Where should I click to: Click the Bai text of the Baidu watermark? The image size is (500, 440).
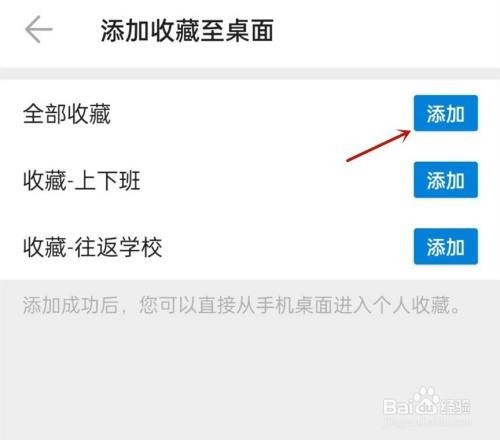397,407
